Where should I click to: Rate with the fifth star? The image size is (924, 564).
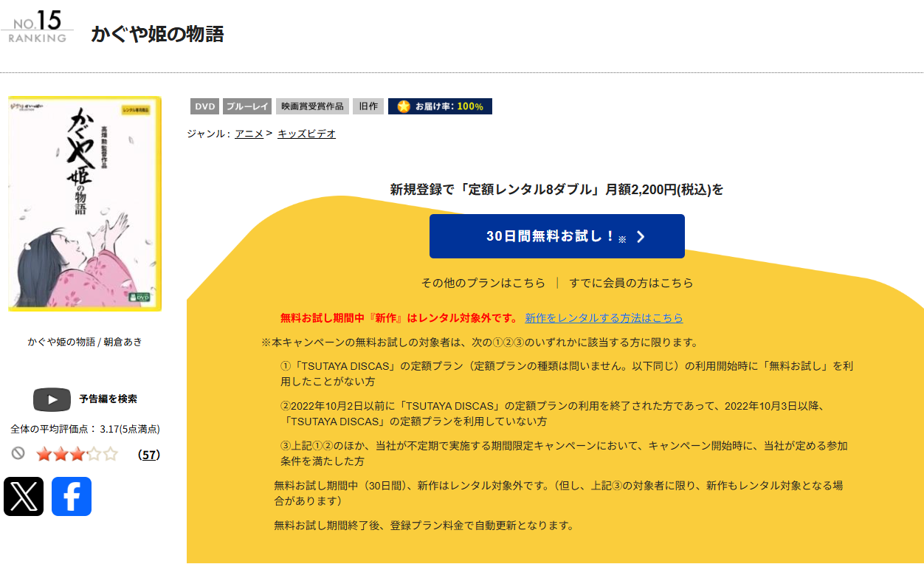[111, 454]
